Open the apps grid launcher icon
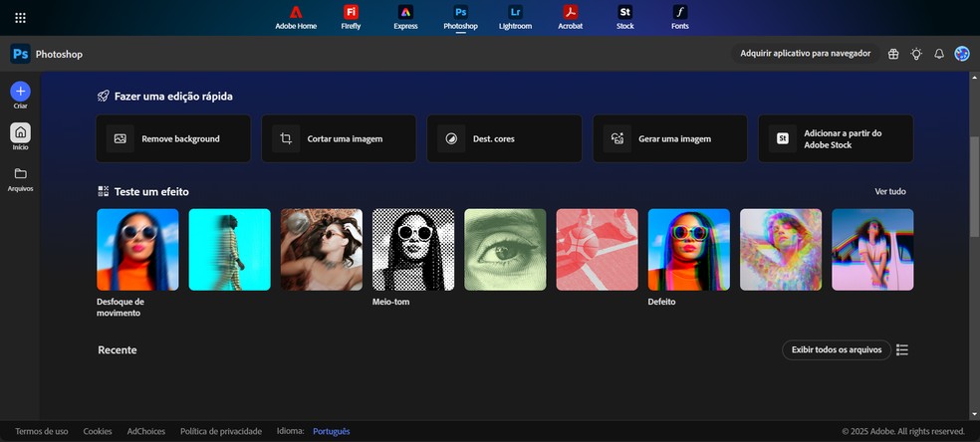This screenshot has height=442, width=980. click(x=21, y=18)
